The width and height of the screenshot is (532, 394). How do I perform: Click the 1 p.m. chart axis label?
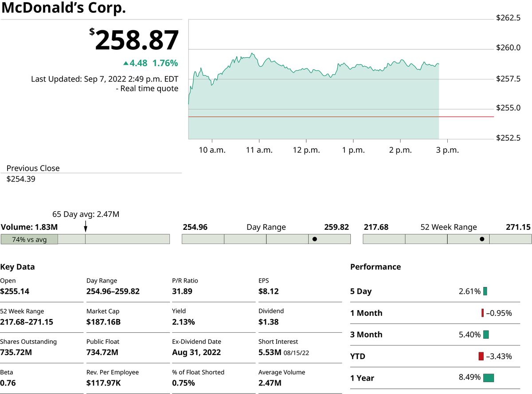[353, 150]
